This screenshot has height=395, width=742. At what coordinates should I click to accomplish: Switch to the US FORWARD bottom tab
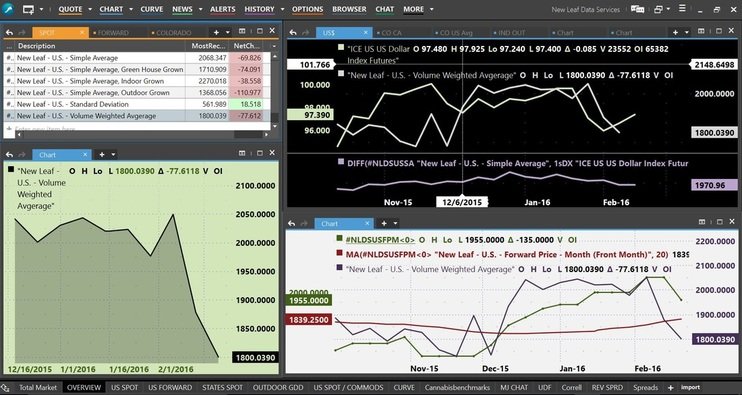pos(170,387)
